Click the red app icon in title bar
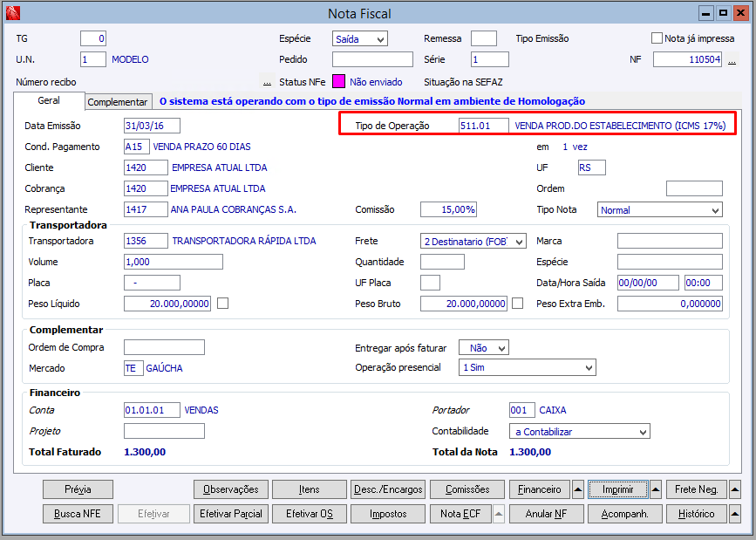Image resolution: width=756 pixels, height=540 pixels. click(13, 13)
